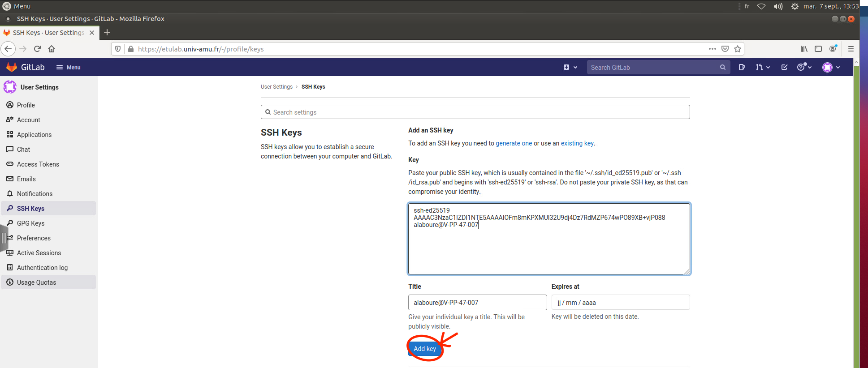Click the User Settings avatar in sidebar
The height and width of the screenshot is (368, 868).
10,87
